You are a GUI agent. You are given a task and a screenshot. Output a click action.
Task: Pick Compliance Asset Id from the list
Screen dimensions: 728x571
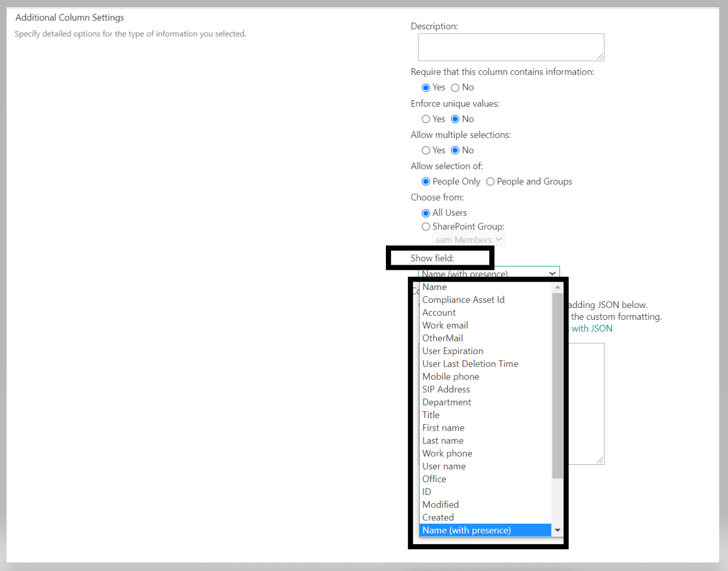click(463, 300)
